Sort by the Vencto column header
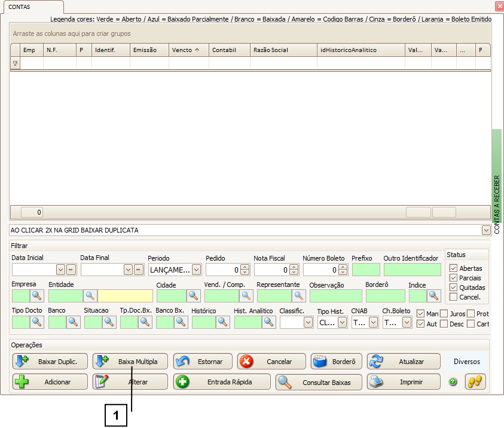 click(x=188, y=50)
